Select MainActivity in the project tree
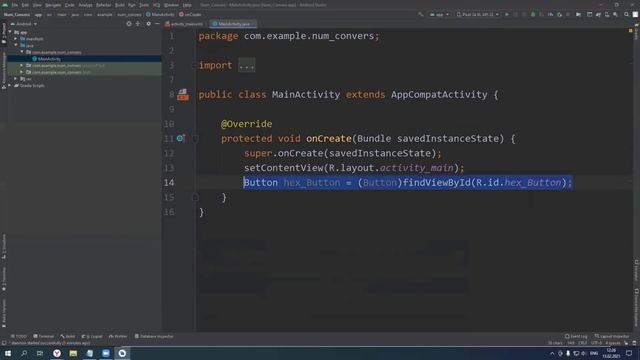This screenshot has height=360, width=640. pos(49,59)
